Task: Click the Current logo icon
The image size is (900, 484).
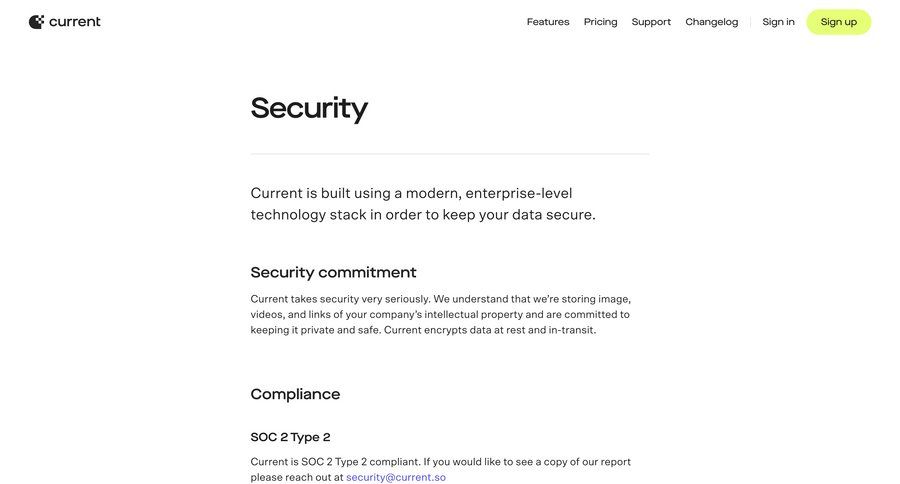Action: tap(36, 22)
